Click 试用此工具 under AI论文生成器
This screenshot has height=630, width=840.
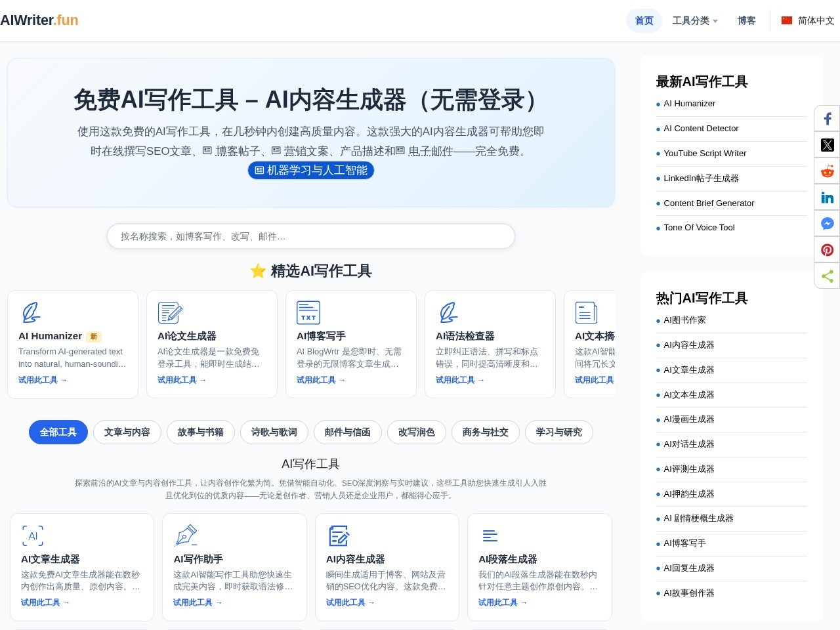pos(182,380)
